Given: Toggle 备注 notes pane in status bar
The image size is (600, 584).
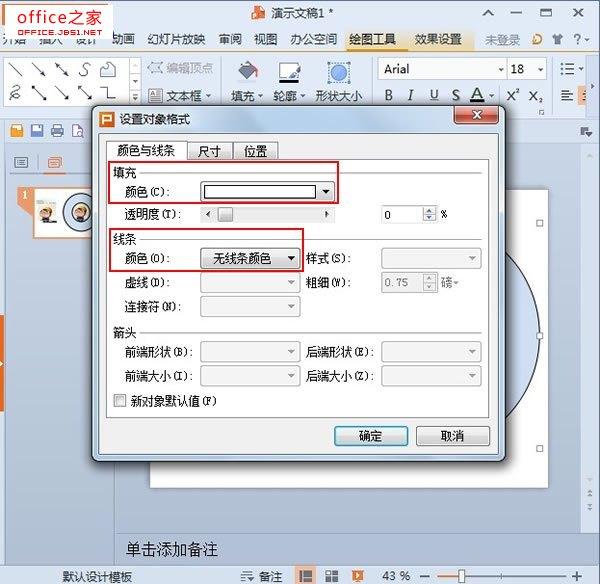Looking at the screenshot, I should pos(263,576).
